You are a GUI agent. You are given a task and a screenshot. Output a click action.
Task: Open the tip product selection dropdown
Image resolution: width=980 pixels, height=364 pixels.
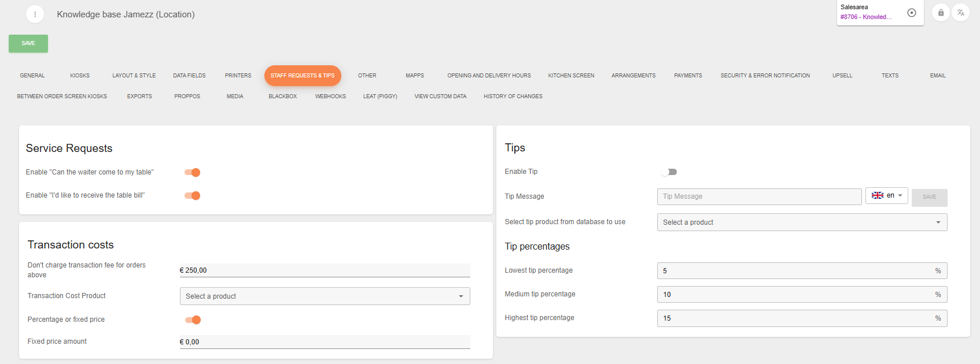tap(802, 222)
